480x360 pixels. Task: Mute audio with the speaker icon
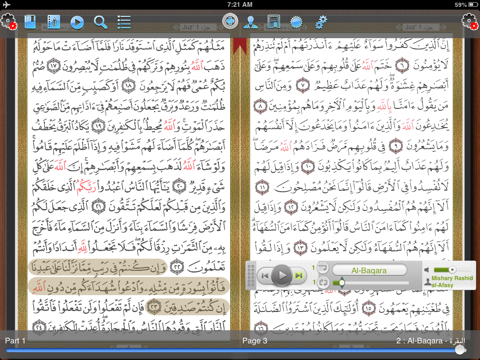pyautogui.click(x=427, y=269)
